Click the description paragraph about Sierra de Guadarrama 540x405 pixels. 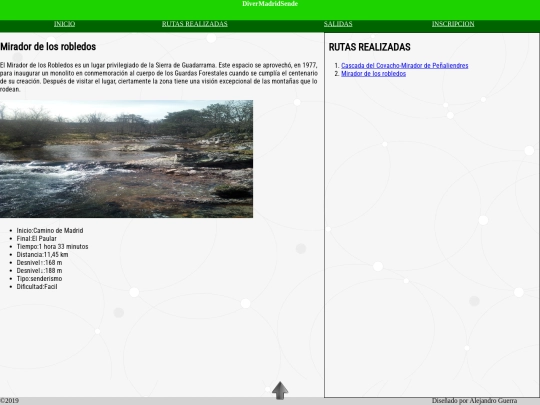pyautogui.click(x=159, y=77)
